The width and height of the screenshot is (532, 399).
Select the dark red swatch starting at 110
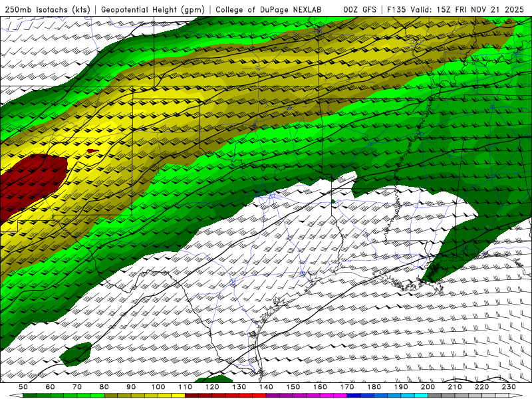(192, 396)
